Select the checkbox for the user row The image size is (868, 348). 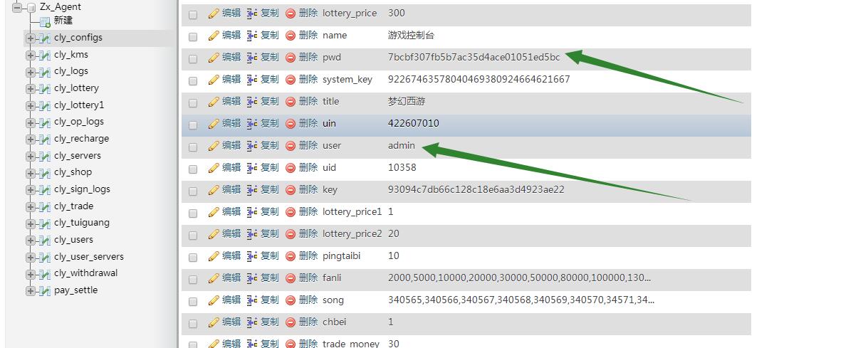(x=193, y=146)
